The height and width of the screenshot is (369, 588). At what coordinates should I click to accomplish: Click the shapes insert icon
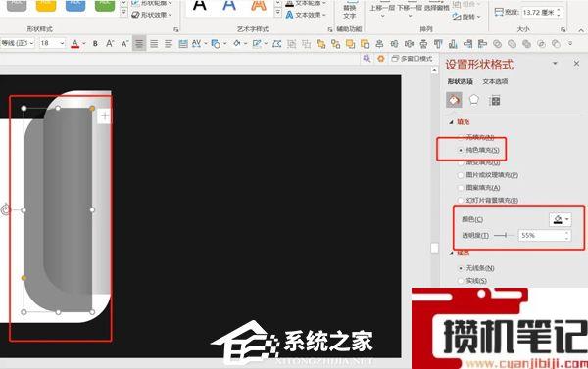pyautogui.click(x=216, y=44)
